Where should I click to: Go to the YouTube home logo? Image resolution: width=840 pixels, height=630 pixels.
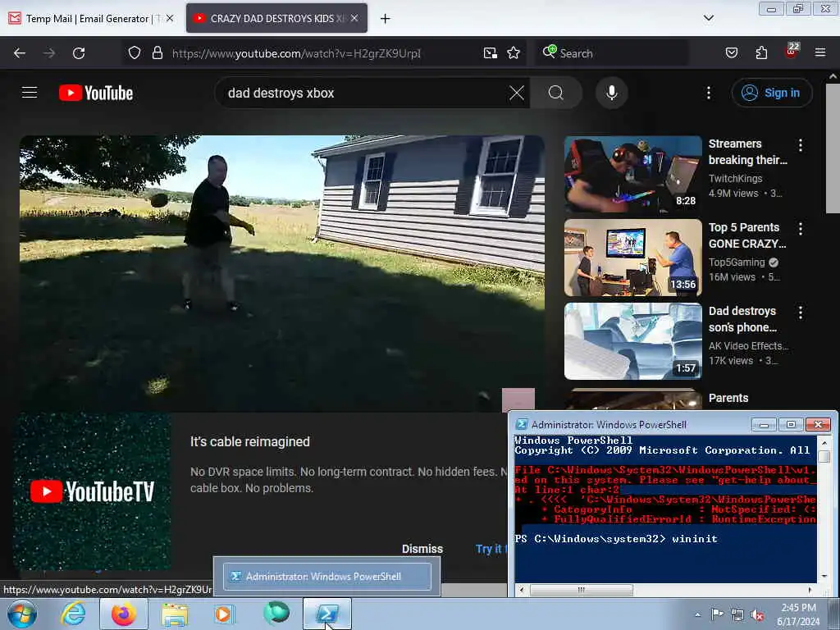pyautogui.click(x=96, y=93)
